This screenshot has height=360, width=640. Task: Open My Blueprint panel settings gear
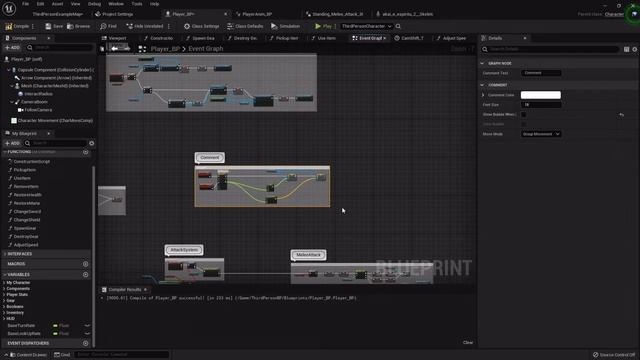tap(91, 143)
